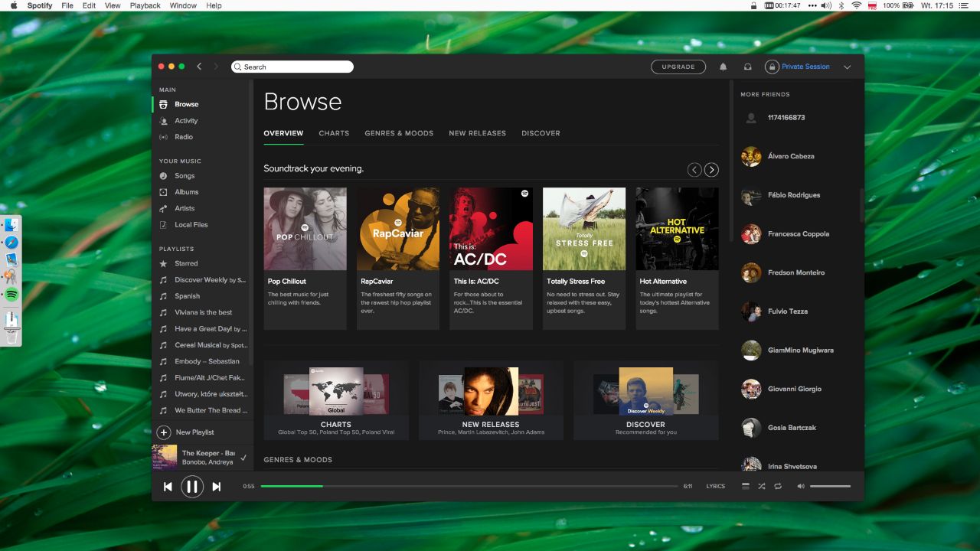Click the Spotify icon in the Dock
This screenshot has width=980, height=551.
coord(11,295)
